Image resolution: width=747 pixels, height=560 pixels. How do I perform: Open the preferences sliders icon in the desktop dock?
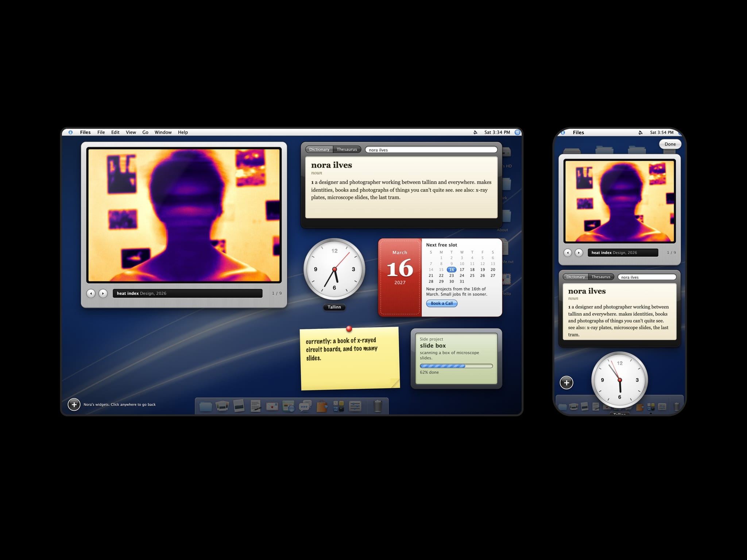[x=355, y=406]
